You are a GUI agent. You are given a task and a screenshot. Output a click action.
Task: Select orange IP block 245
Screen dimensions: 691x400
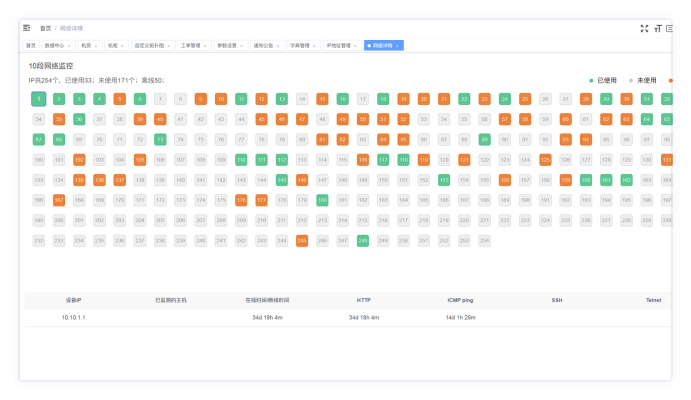(302, 241)
